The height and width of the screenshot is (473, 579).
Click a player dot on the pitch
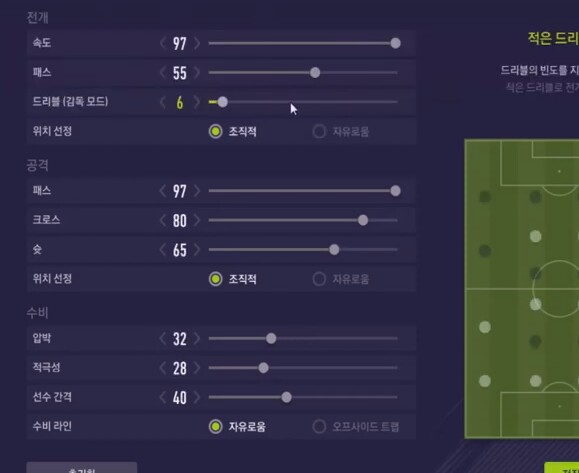click(535, 236)
